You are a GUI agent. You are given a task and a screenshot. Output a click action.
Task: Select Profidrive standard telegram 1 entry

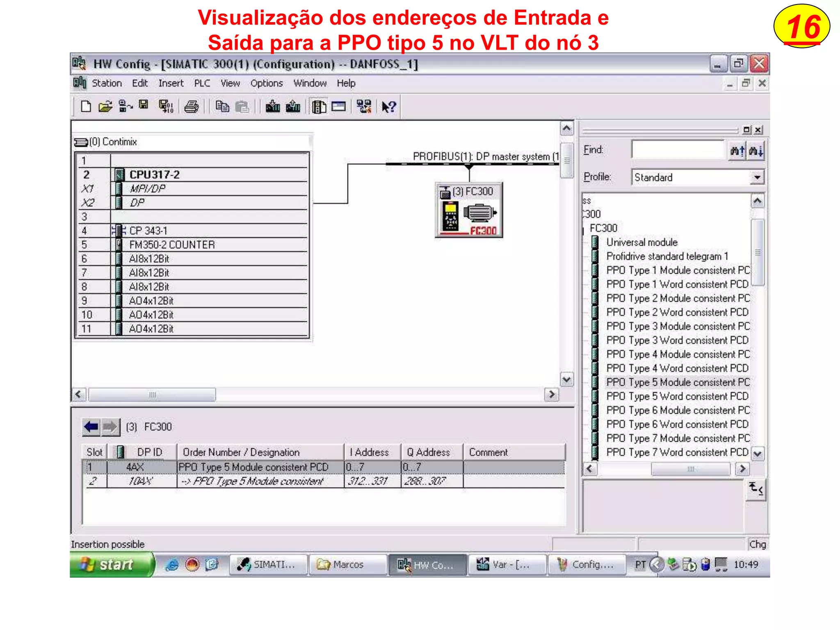click(x=667, y=256)
